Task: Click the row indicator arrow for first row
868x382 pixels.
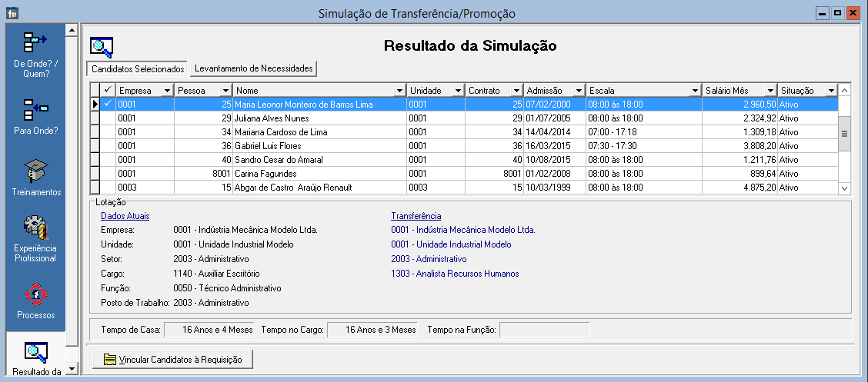Action: [95, 104]
